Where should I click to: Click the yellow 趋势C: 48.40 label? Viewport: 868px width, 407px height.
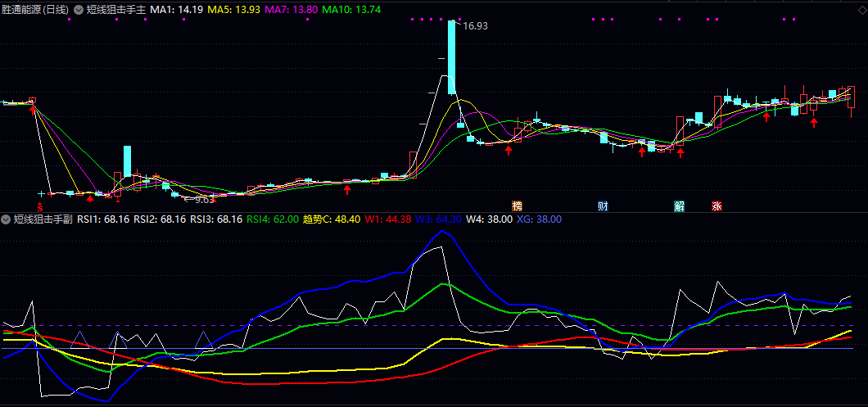coord(332,219)
